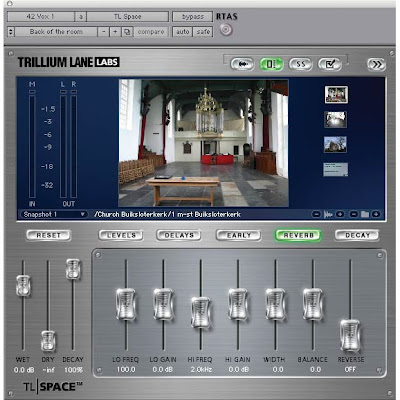400x400 pixels.
Task: Click the WET value 0.0 dB field
Action: click(24, 370)
